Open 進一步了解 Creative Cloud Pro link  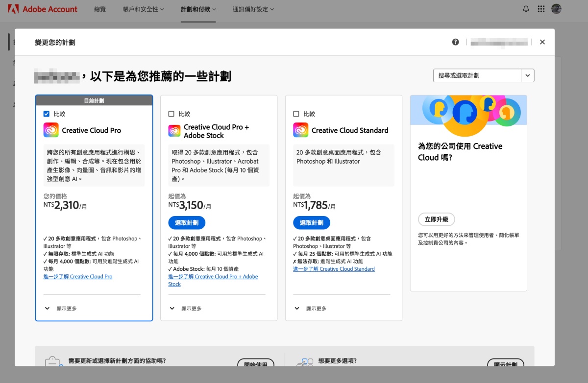pos(78,277)
